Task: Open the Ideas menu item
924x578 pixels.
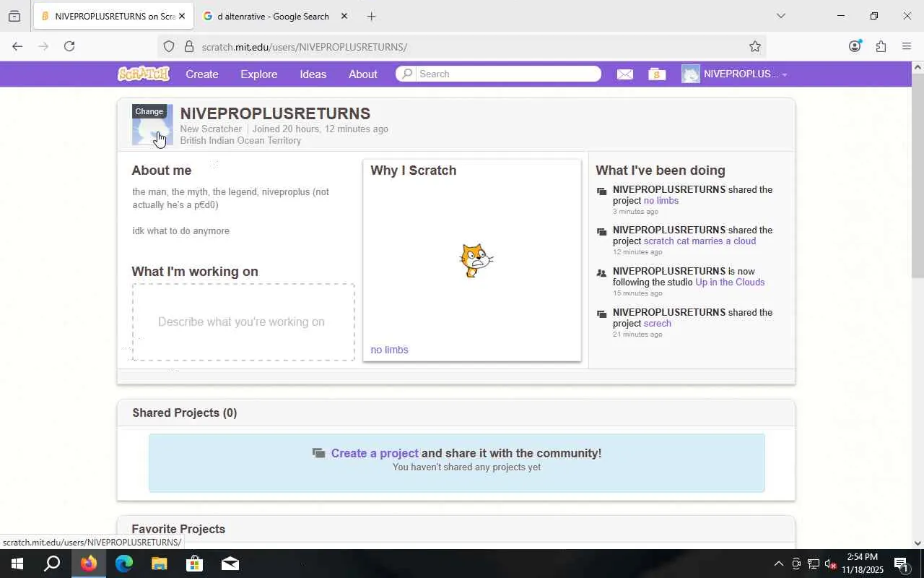Action: (313, 74)
